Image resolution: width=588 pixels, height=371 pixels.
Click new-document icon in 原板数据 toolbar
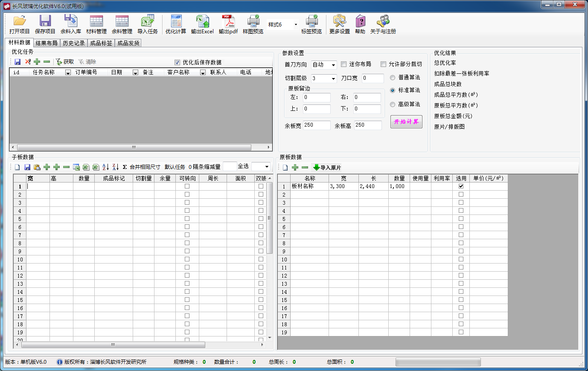click(285, 168)
